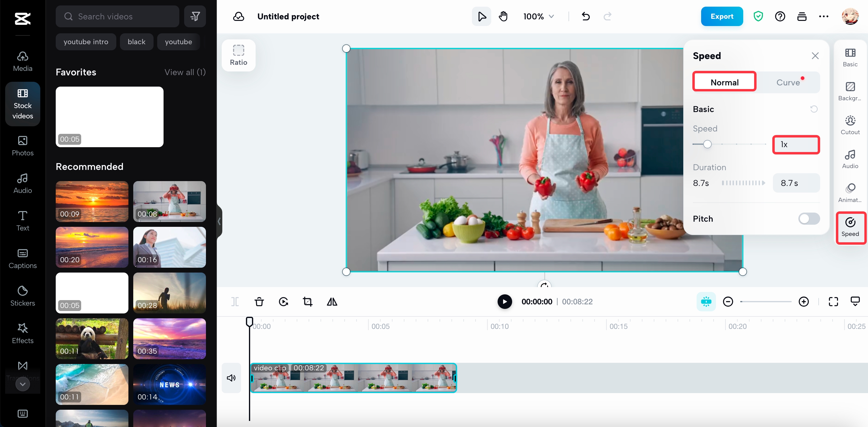
Task: Toggle the timeline snapping magnet button
Action: [x=706, y=301]
